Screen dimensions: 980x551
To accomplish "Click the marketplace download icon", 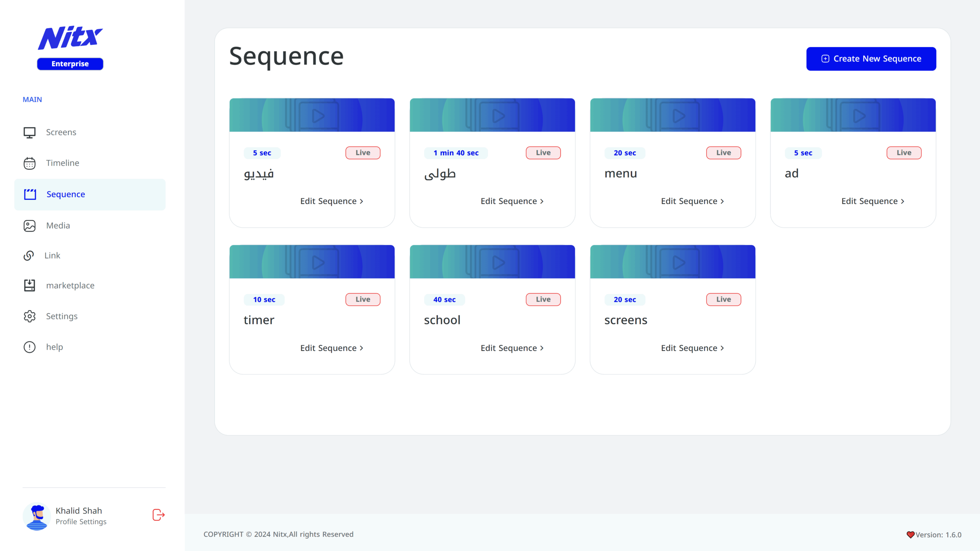I will (x=29, y=285).
